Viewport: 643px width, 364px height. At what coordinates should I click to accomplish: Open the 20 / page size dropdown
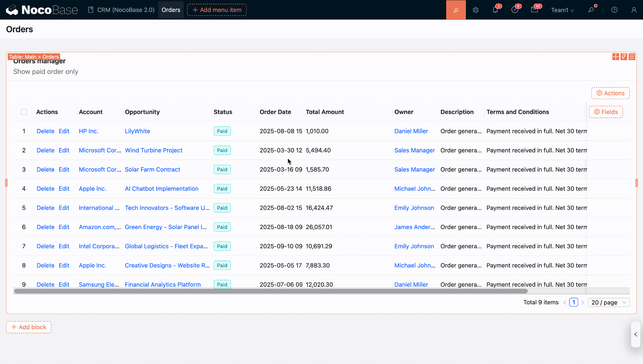(x=608, y=302)
